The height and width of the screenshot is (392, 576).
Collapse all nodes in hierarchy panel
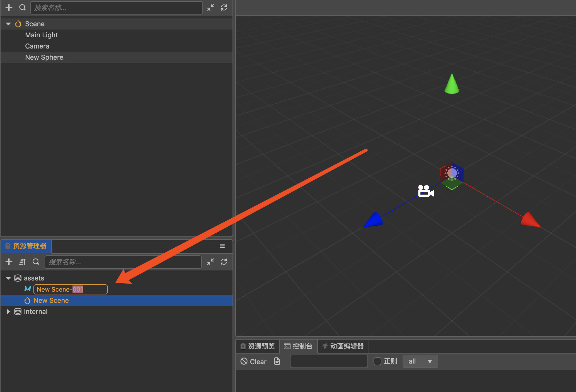tap(210, 8)
